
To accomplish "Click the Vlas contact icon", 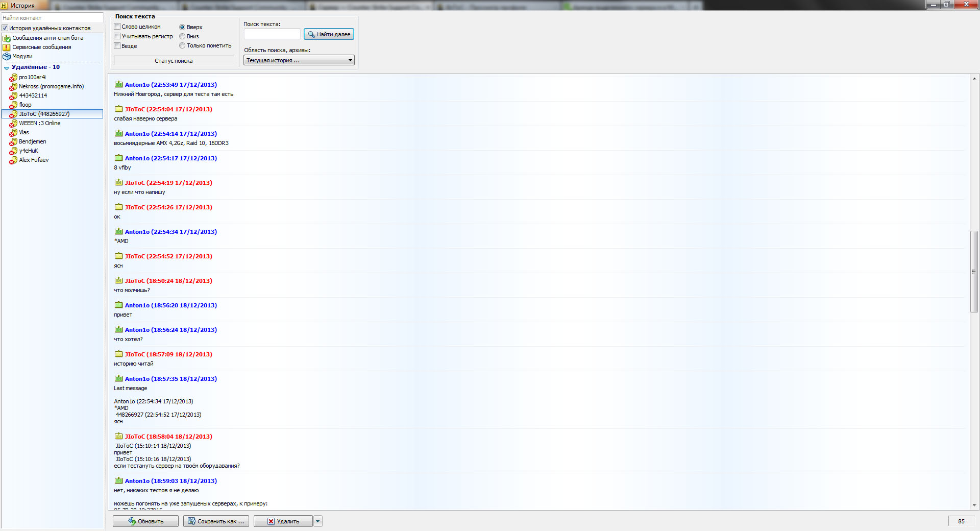I will coord(13,133).
